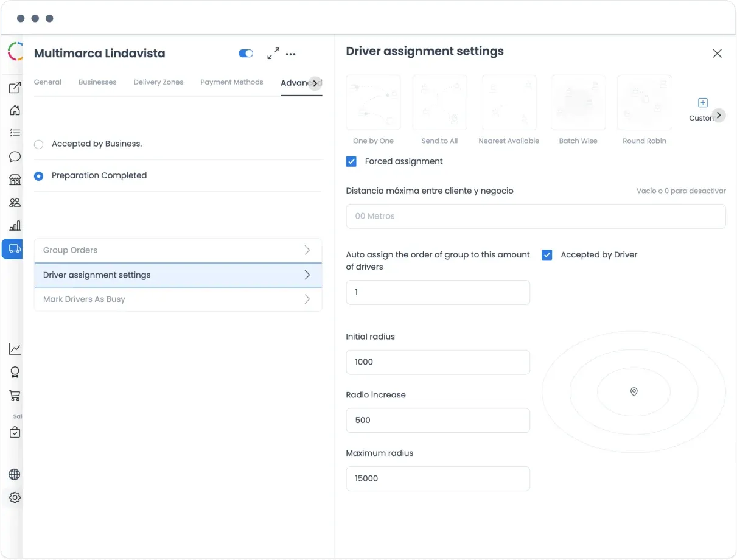The image size is (737, 560).
Task: Open the line graph icon in sidebar
Action: pyautogui.click(x=15, y=349)
